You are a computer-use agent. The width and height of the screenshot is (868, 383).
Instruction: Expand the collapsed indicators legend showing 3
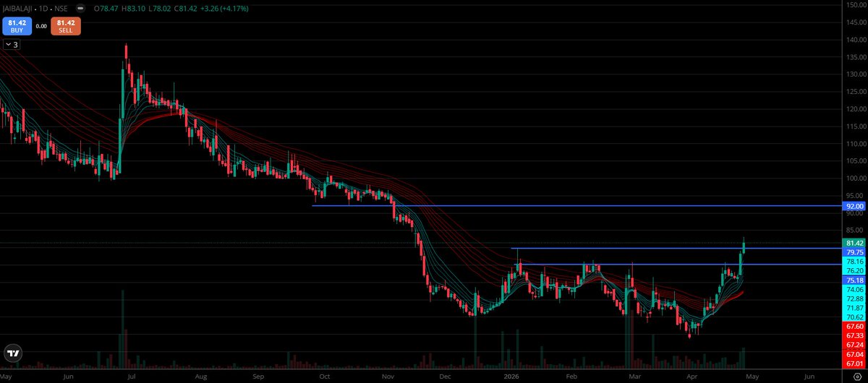(x=12, y=45)
